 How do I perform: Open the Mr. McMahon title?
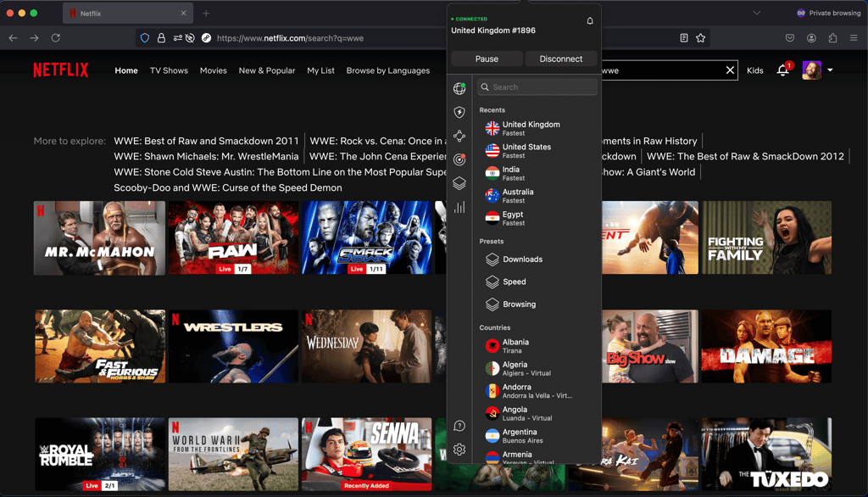tap(100, 237)
